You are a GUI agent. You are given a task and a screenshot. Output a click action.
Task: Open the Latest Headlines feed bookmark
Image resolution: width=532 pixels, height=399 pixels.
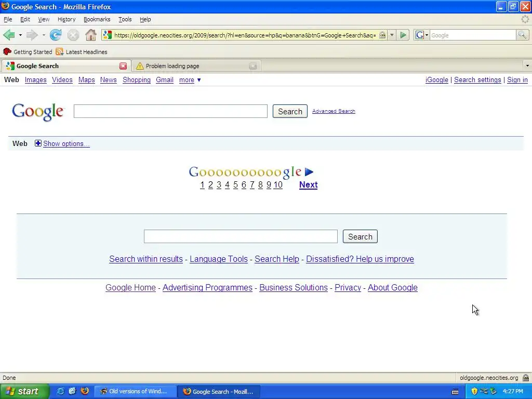pyautogui.click(x=82, y=52)
